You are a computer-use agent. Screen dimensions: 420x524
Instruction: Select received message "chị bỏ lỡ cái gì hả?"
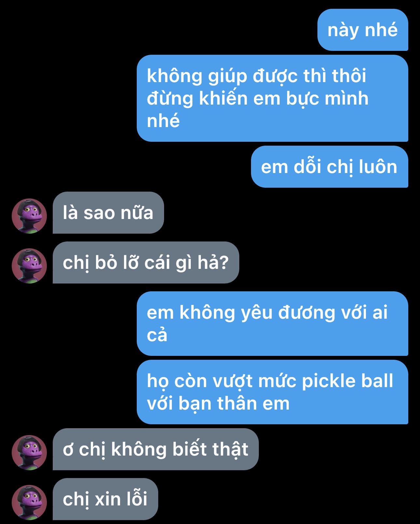coord(146,263)
